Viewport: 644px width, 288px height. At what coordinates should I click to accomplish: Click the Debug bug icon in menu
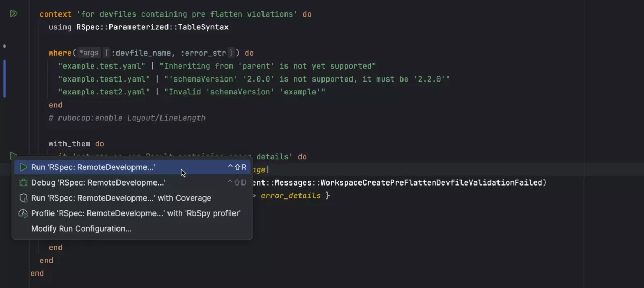(x=24, y=182)
